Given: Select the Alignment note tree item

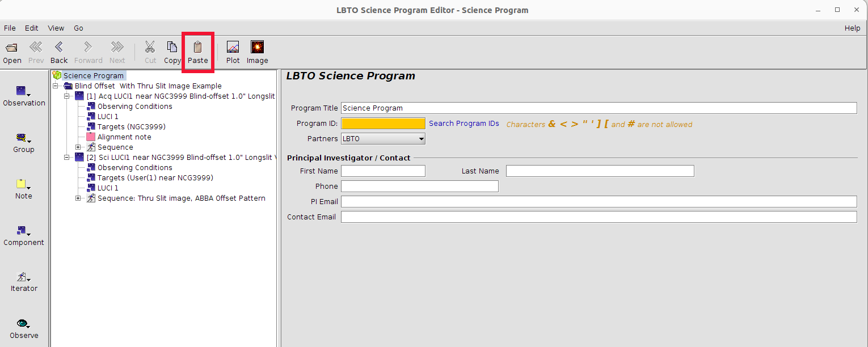Looking at the screenshot, I should click(124, 137).
